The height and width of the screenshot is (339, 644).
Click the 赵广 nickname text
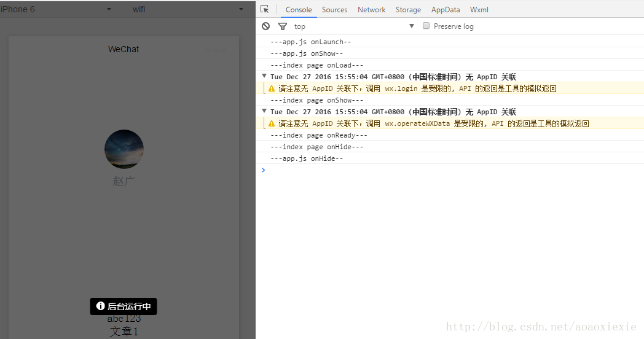pos(124,181)
